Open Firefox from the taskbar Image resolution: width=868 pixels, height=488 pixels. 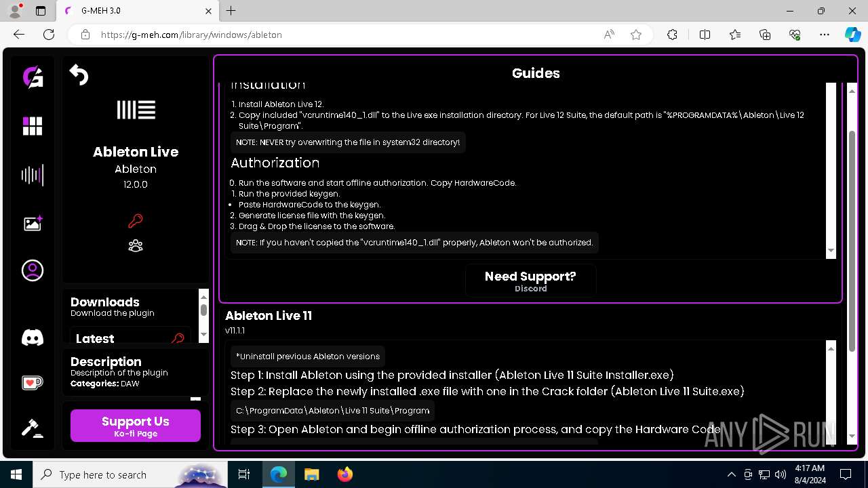[x=344, y=474]
